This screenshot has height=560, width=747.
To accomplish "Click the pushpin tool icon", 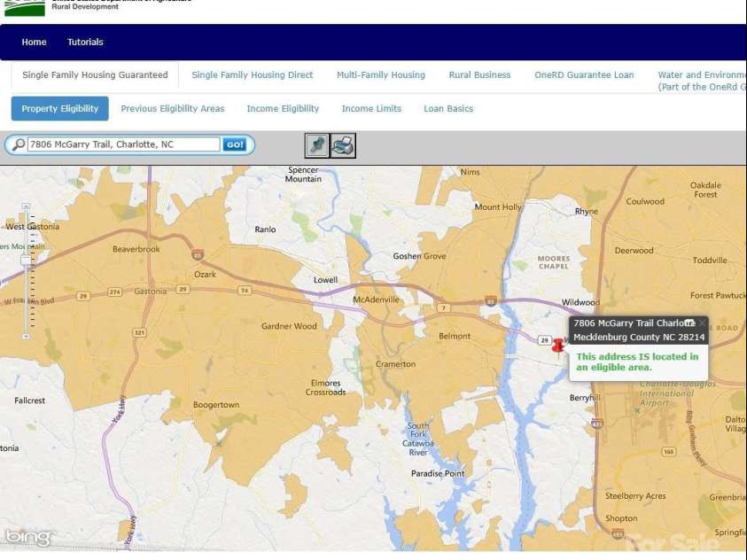I will click(316, 145).
